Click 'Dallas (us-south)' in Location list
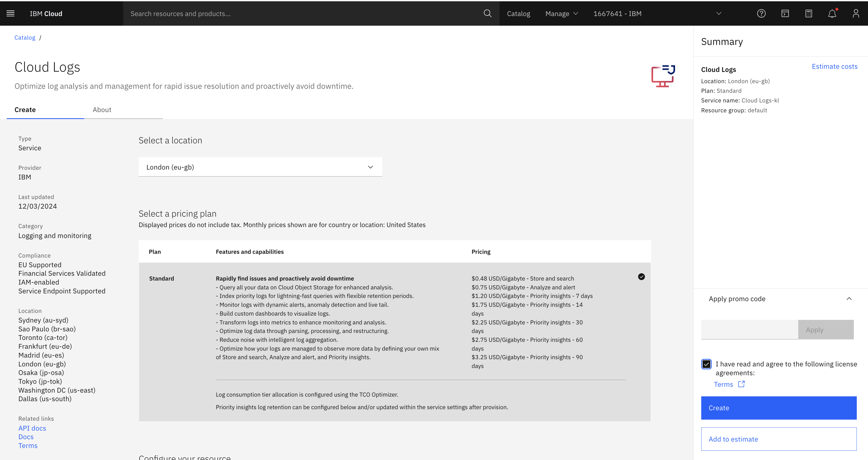The width and height of the screenshot is (868, 460). pyautogui.click(x=45, y=398)
